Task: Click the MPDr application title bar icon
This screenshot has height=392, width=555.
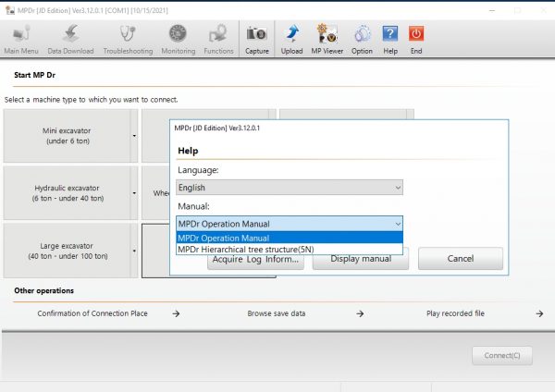Action: coord(10,10)
